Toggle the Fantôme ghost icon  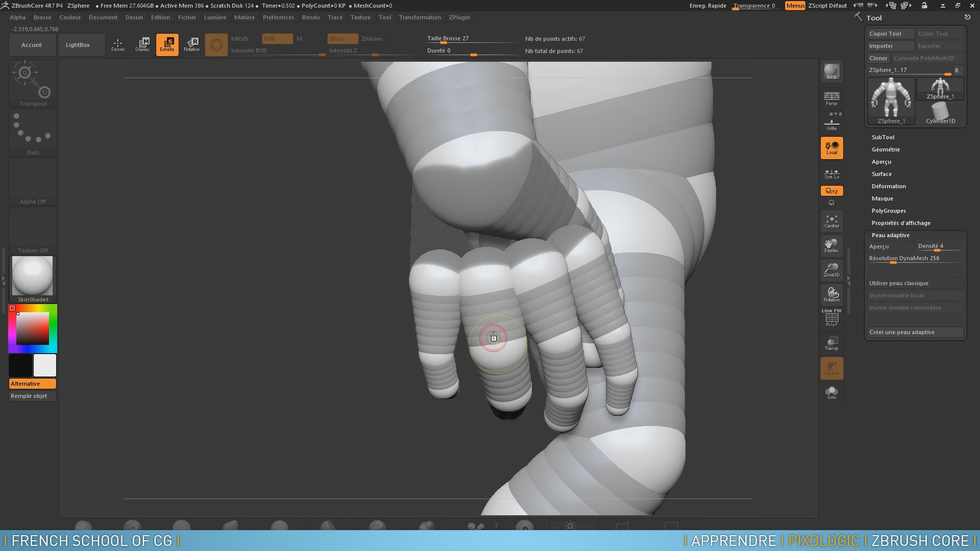coord(831,368)
